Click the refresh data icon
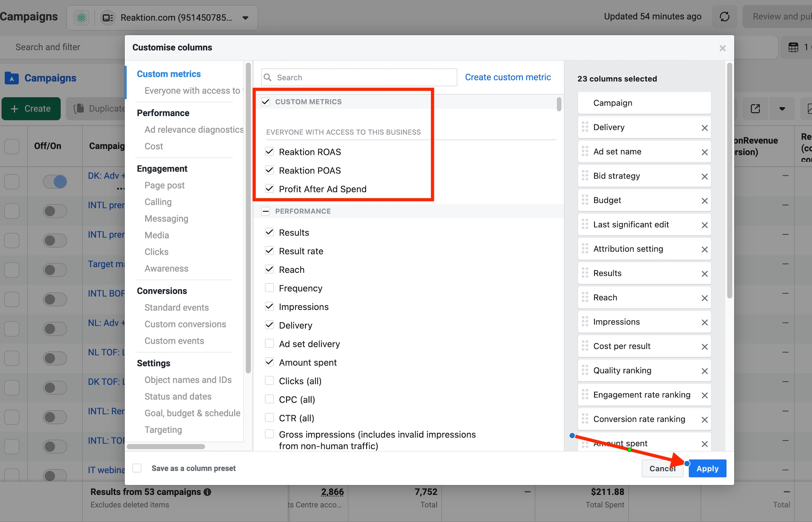This screenshot has height=522, width=812. pyautogui.click(x=724, y=17)
